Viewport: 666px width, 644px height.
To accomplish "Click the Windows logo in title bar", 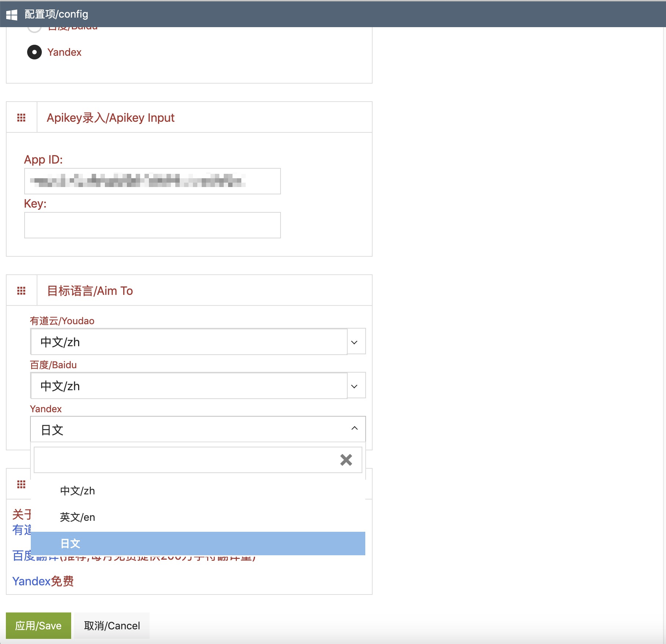I will click(12, 14).
